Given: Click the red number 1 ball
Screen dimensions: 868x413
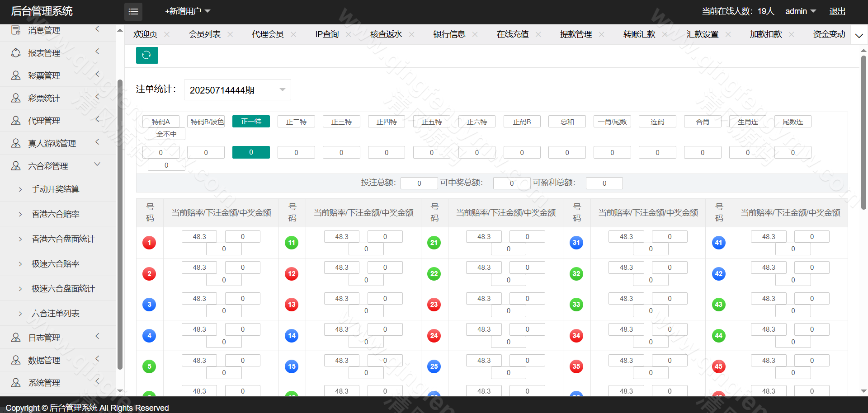Looking at the screenshot, I should click(149, 243).
